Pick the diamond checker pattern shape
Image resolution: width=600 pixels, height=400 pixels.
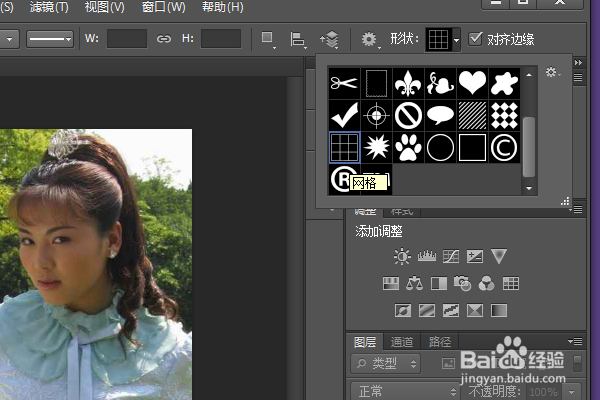coord(504,115)
